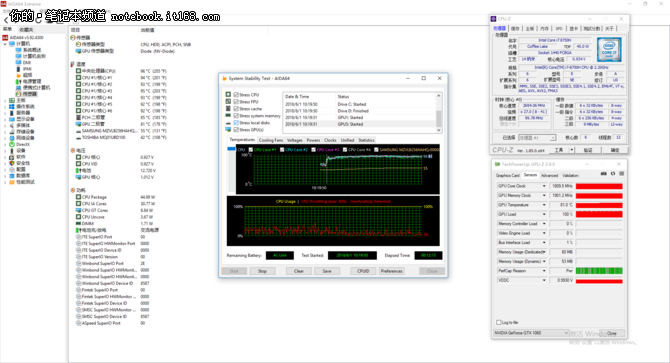This screenshot has height=363, width=670.
Task: Click the 操作系统 Windows logo icon
Action: point(12,107)
